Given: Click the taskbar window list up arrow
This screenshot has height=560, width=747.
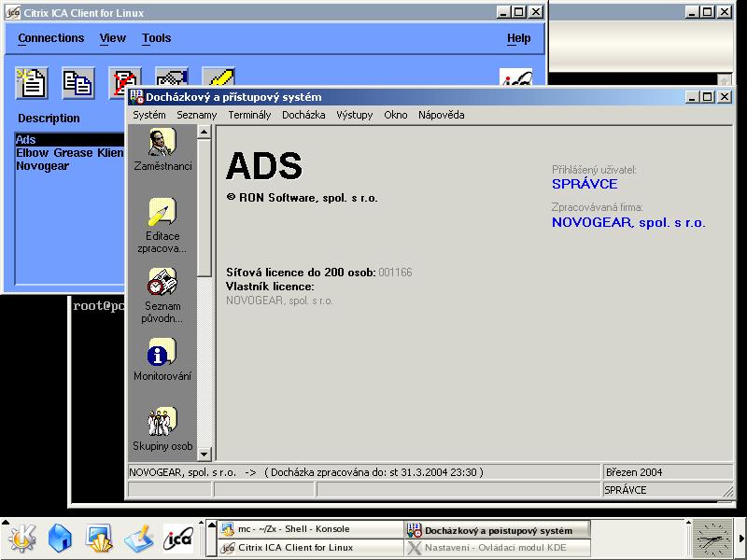Looking at the screenshot, I should (x=212, y=525).
